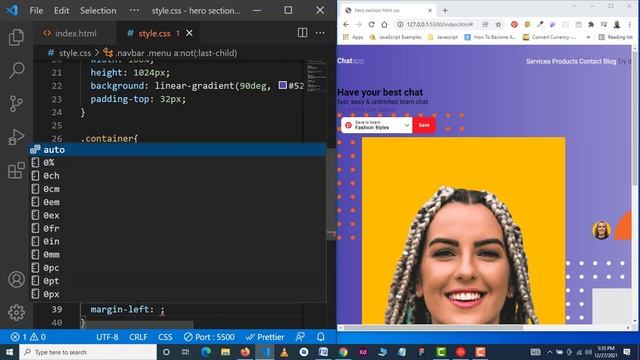This screenshot has height=360, width=640.
Task: Go back in the Chrome browser
Action: (x=346, y=24)
